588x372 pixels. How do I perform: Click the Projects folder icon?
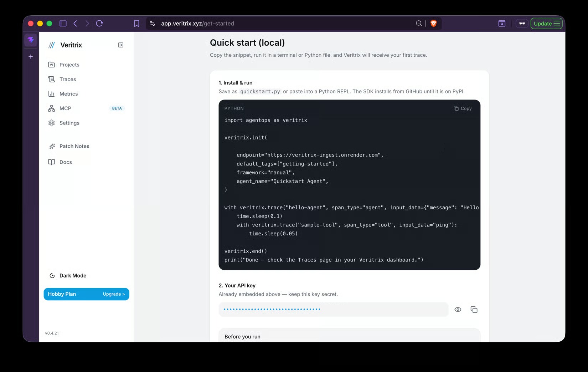pos(52,65)
